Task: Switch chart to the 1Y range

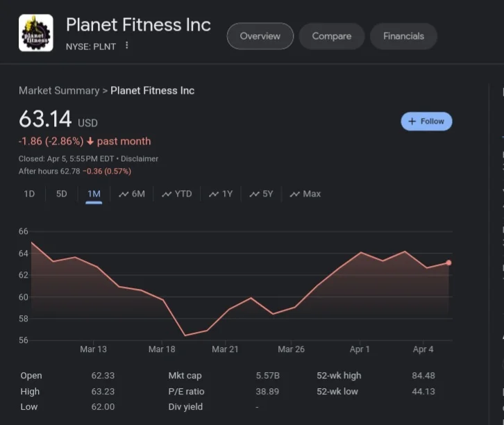Action: coord(221,194)
